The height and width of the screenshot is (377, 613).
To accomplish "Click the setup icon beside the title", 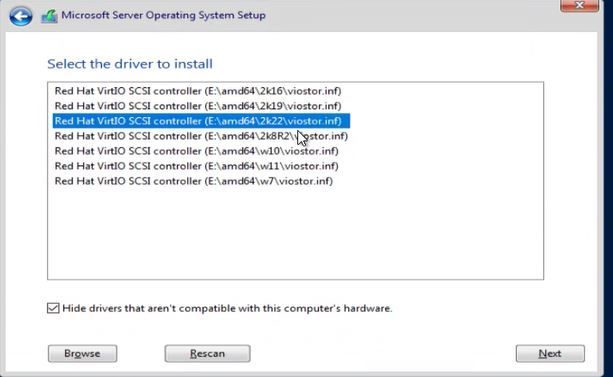I will [49, 17].
